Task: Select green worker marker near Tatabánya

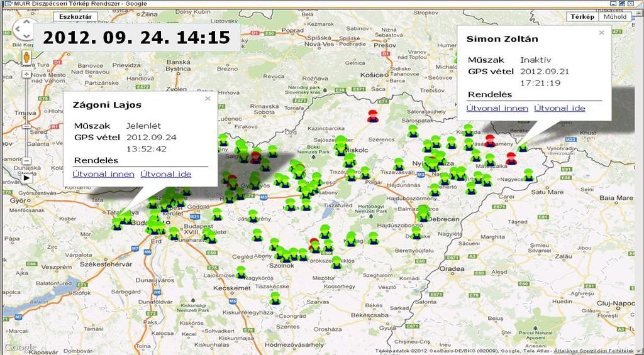Action: click(116, 224)
